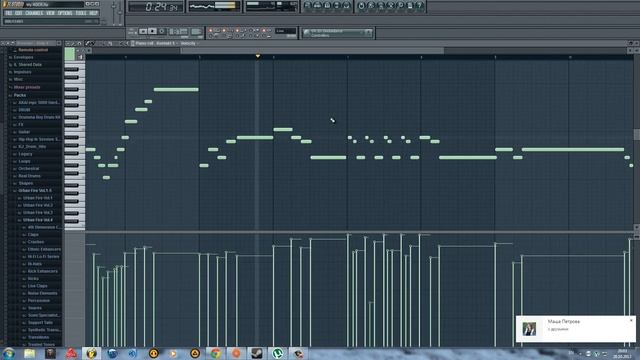Expand the Misc folder in browser
Image resolution: width=640 pixels, height=360 pixels.
pyautogui.click(x=18, y=79)
